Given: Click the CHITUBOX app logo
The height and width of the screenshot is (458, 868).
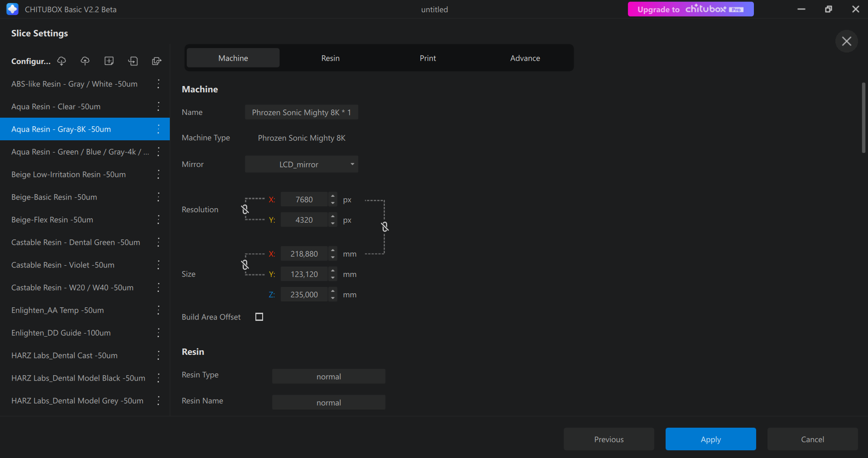Looking at the screenshot, I should [13, 9].
